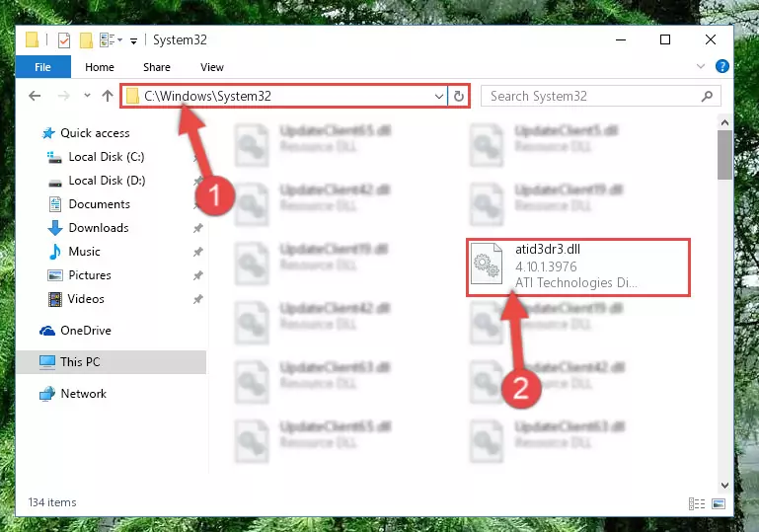Viewport: 759px width, 532px height.
Task: Switch to the Home ribbon tab
Action: tap(100, 67)
